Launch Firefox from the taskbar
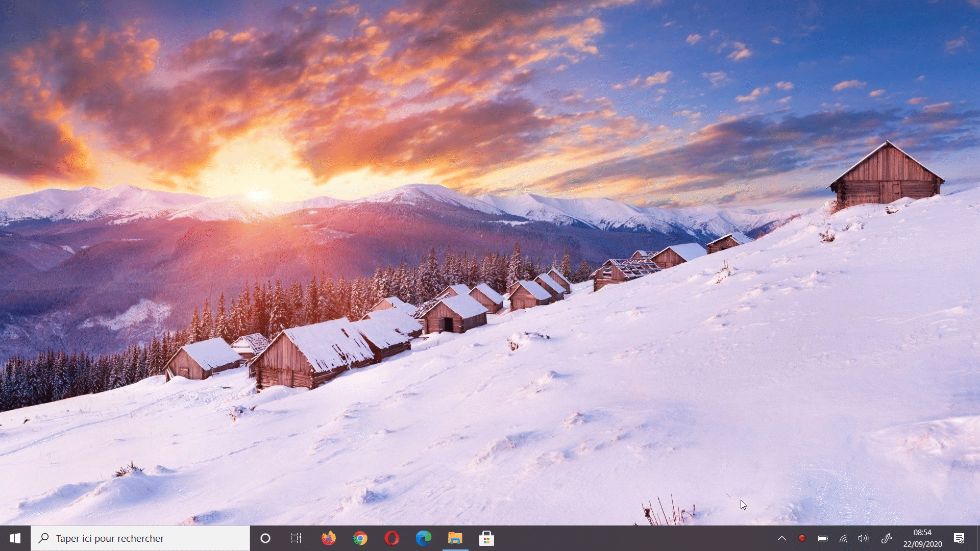The image size is (980, 551). tap(328, 538)
